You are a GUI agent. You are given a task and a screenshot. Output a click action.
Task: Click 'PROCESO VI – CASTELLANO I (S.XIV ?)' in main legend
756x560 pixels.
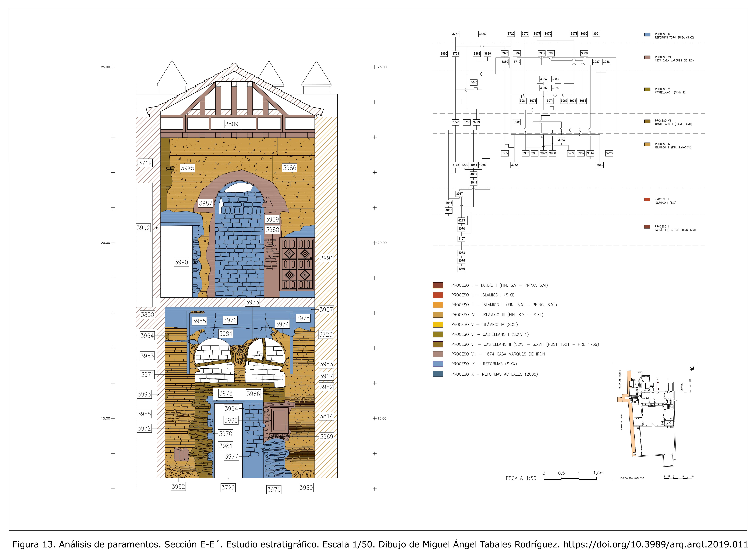coord(490,335)
